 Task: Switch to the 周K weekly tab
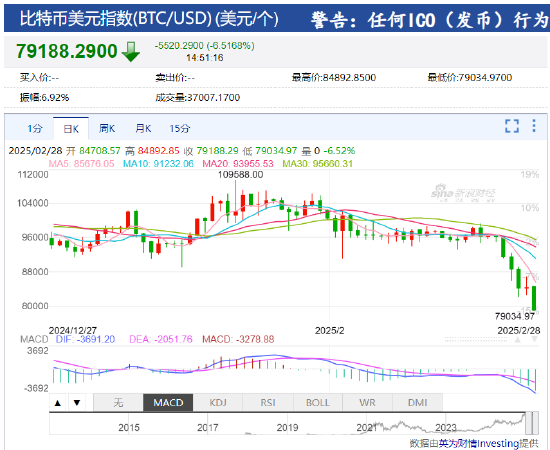tap(107, 128)
